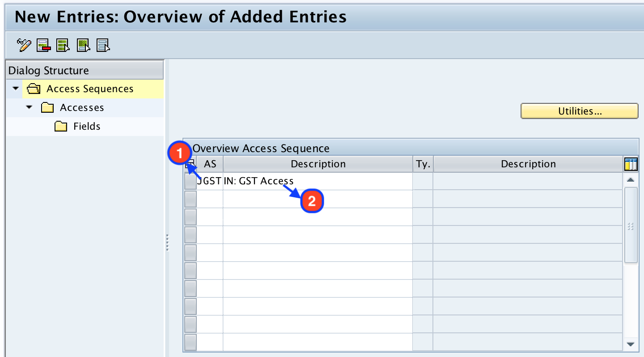Image resolution: width=644 pixels, height=357 pixels.
Task: Collapse the Access Sequences tree node
Action: coord(16,89)
